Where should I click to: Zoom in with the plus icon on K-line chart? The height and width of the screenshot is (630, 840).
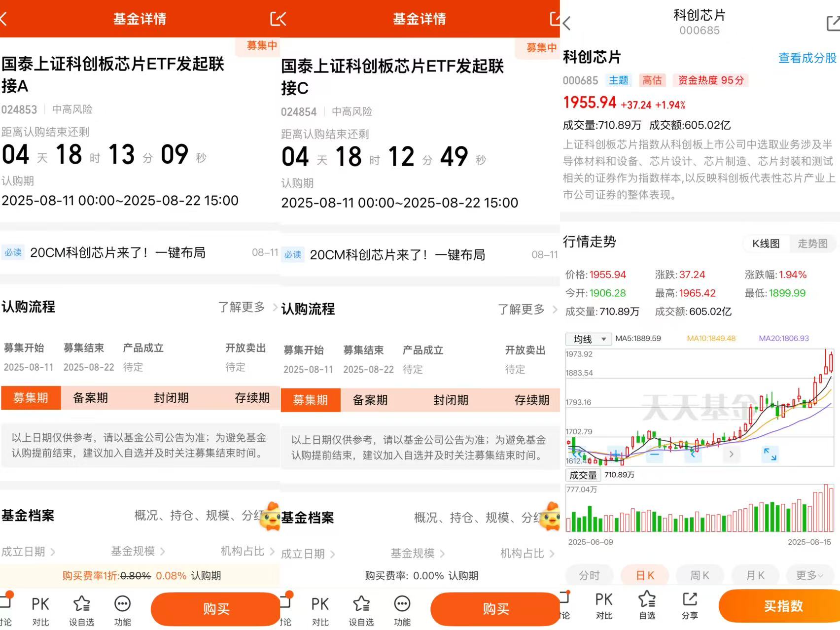[x=616, y=454]
